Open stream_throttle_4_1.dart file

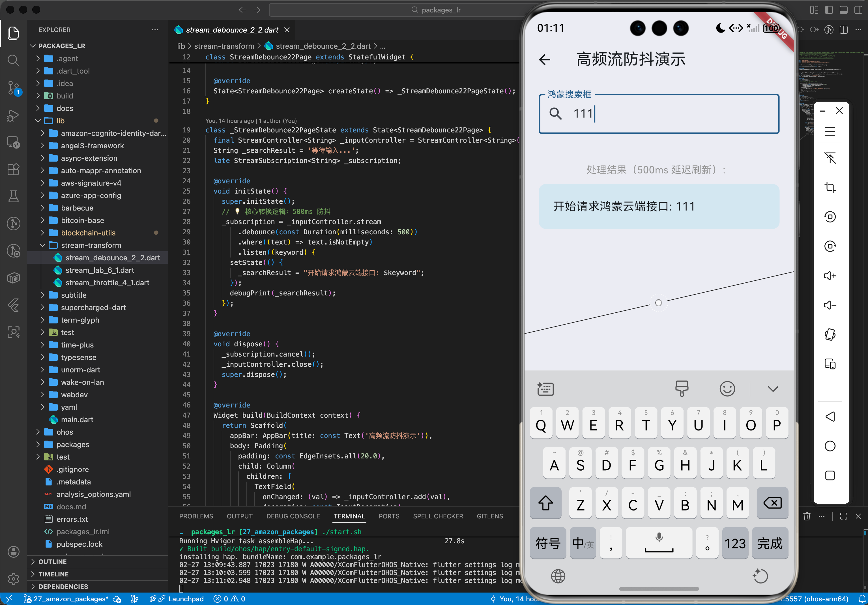[107, 283]
